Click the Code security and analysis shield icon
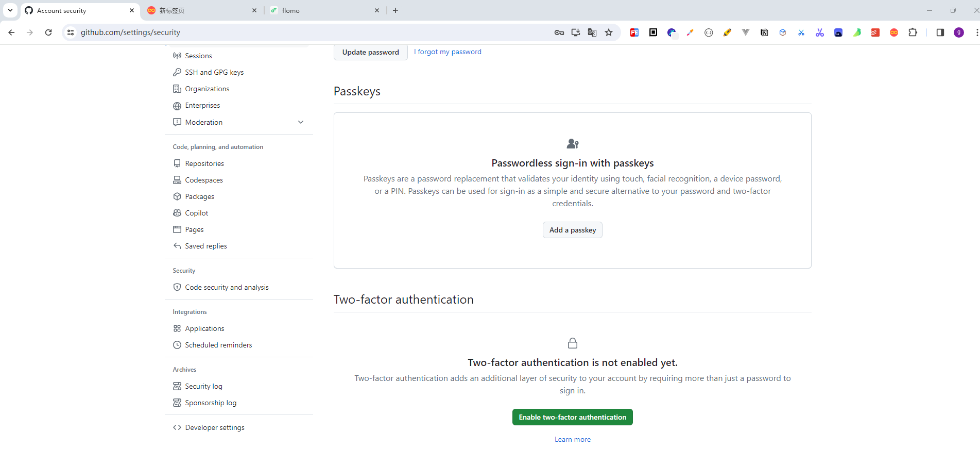 (x=177, y=287)
